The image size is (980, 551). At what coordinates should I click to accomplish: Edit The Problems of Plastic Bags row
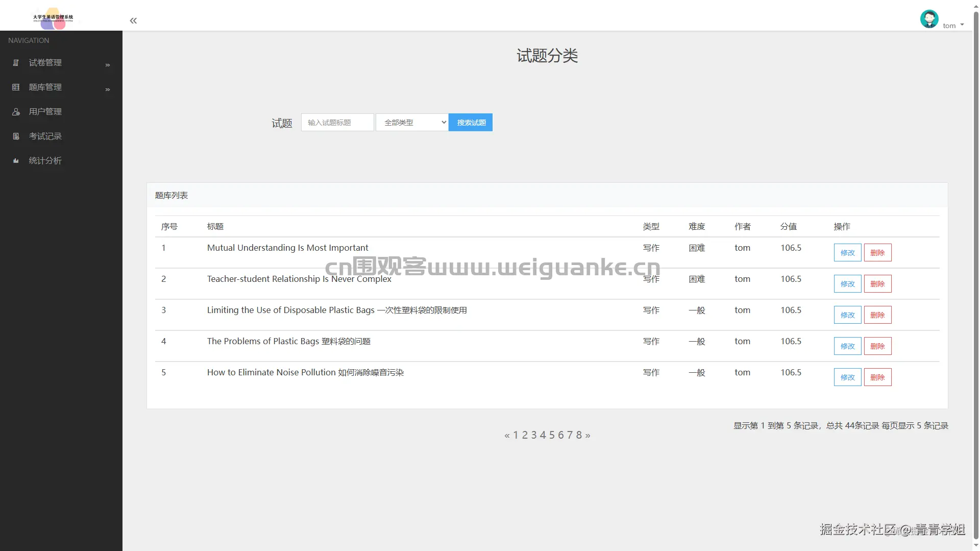click(x=847, y=346)
